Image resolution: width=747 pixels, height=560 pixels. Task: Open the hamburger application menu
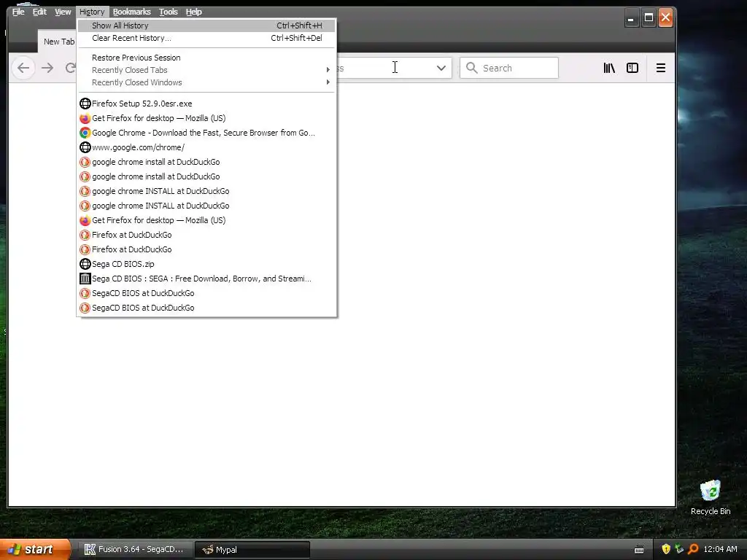660,68
